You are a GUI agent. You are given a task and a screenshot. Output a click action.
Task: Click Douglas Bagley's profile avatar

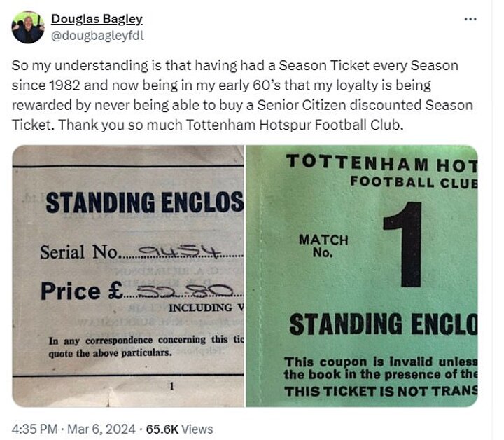[x=28, y=27]
